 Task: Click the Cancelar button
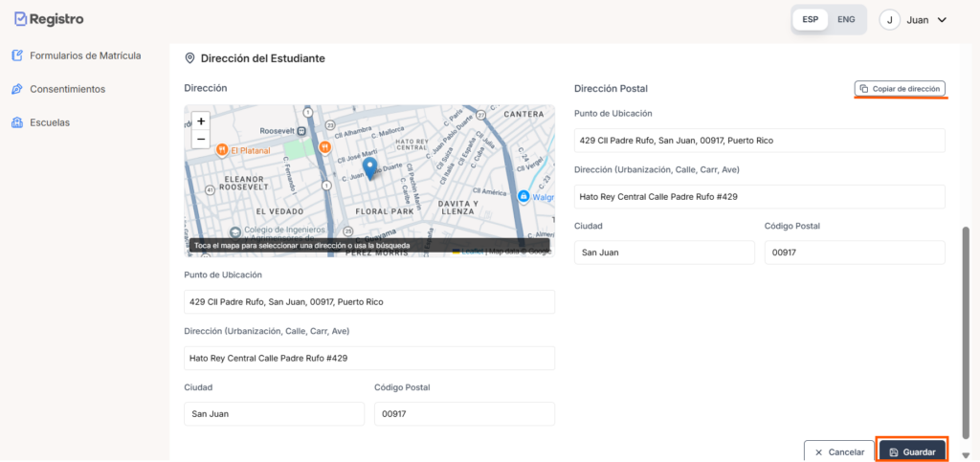[837, 451]
